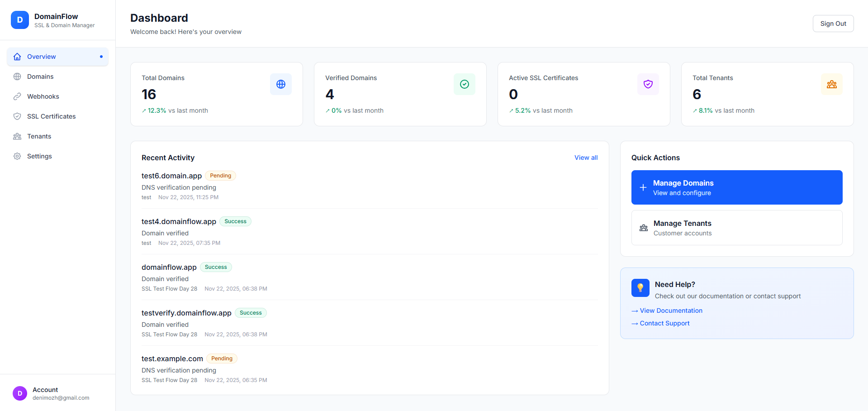Screen dimensions: 868x411
Task: Click the Total Tenants people icon
Action: (831, 84)
